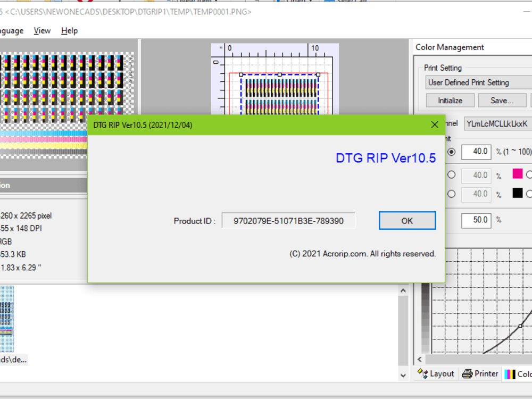
Task: Select the first ink limit radio button
Action: 451,152
